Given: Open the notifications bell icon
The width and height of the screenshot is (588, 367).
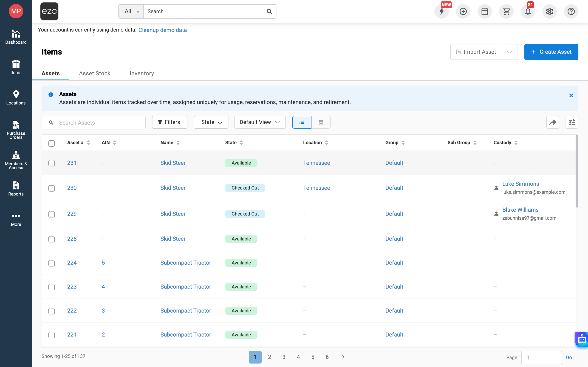Looking at the screenshot, I should coord(528,11).
